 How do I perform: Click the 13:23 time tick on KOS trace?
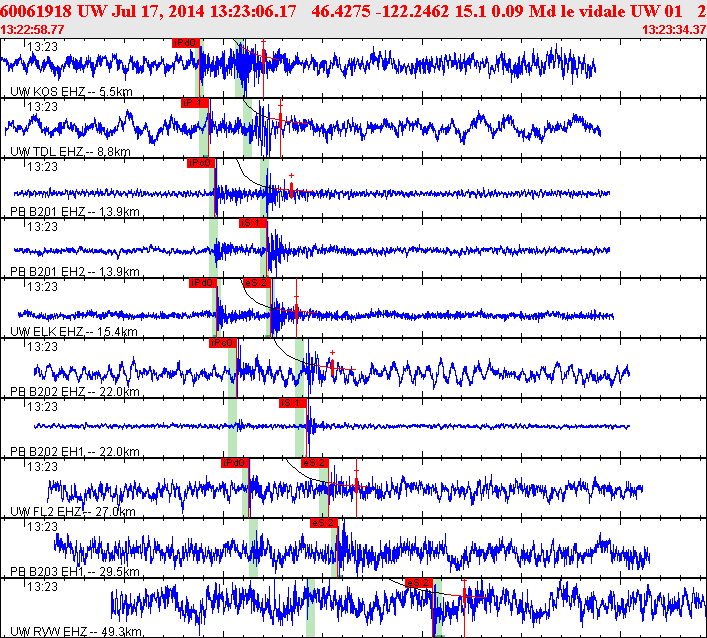pyautogui.click(x=42, y=47)
